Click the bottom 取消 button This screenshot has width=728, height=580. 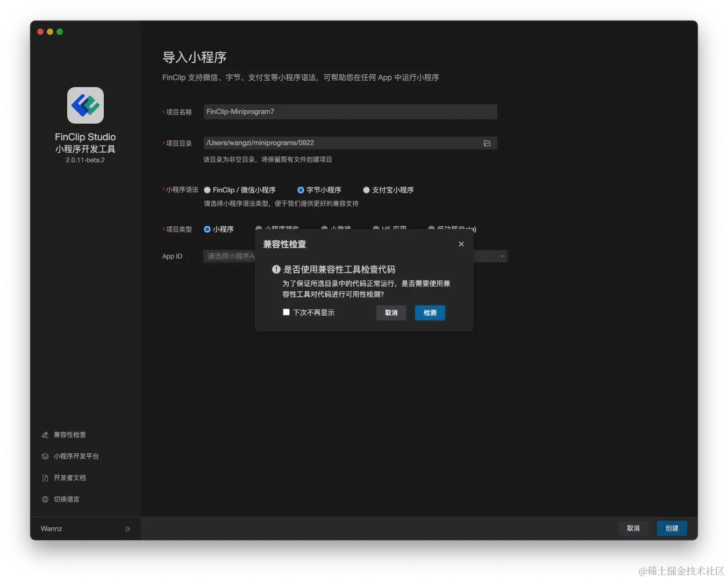633,528
